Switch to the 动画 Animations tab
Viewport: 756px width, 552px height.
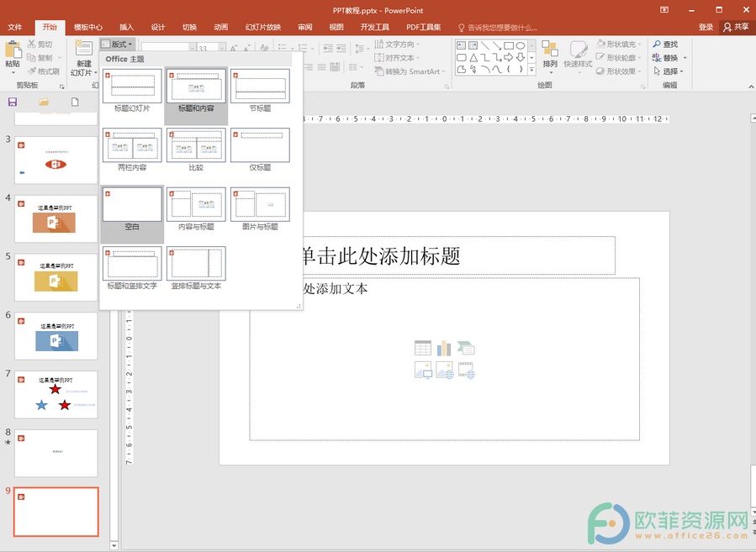click(221, 27)
